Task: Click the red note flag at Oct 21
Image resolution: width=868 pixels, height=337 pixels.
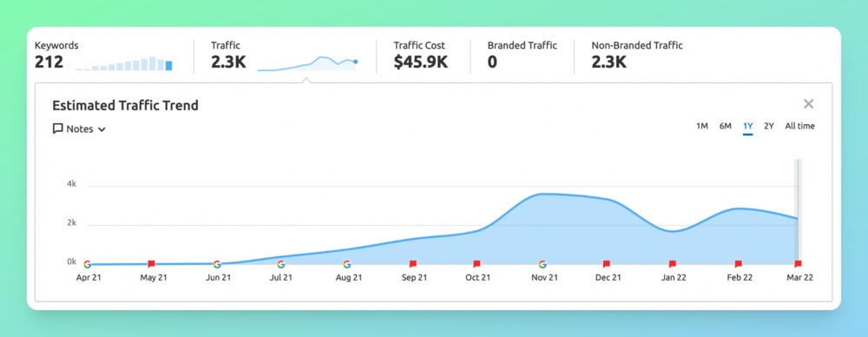Action: pos(477,264)
